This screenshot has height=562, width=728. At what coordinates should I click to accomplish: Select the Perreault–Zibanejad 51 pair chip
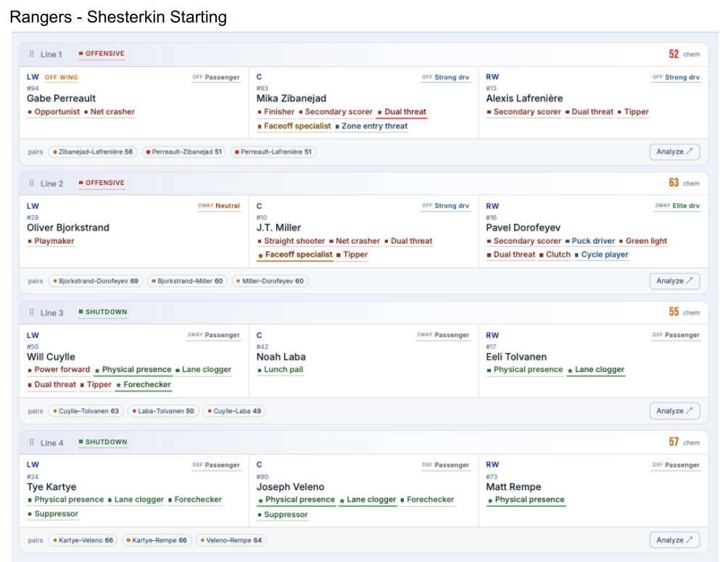pyautogui.click(x=184, y=152)
